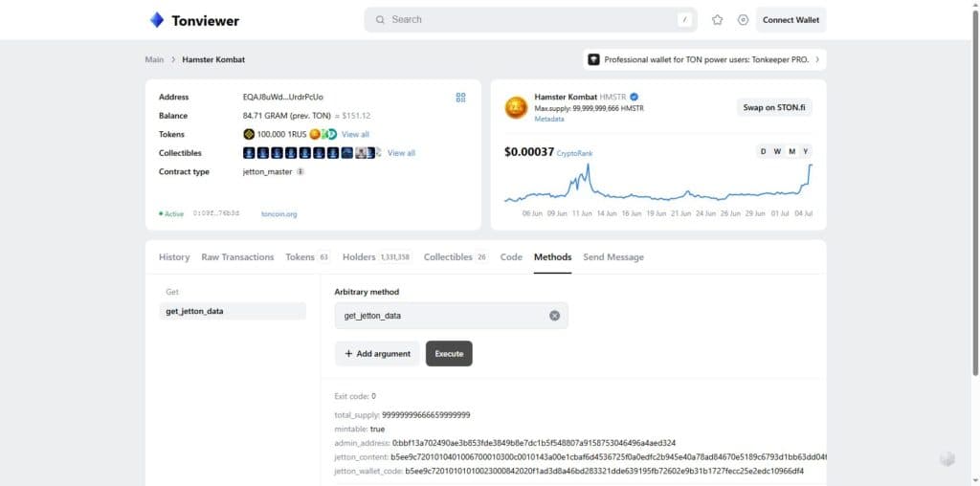980x486 pixels.
Task: Switch chart to M (month) range
Action: tap(791, 152)
